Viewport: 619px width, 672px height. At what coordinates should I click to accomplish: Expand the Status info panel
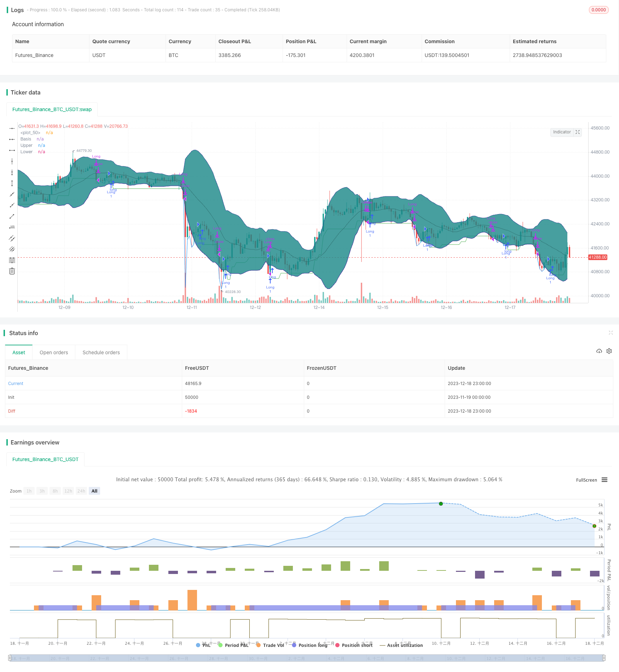pos(611,333)
